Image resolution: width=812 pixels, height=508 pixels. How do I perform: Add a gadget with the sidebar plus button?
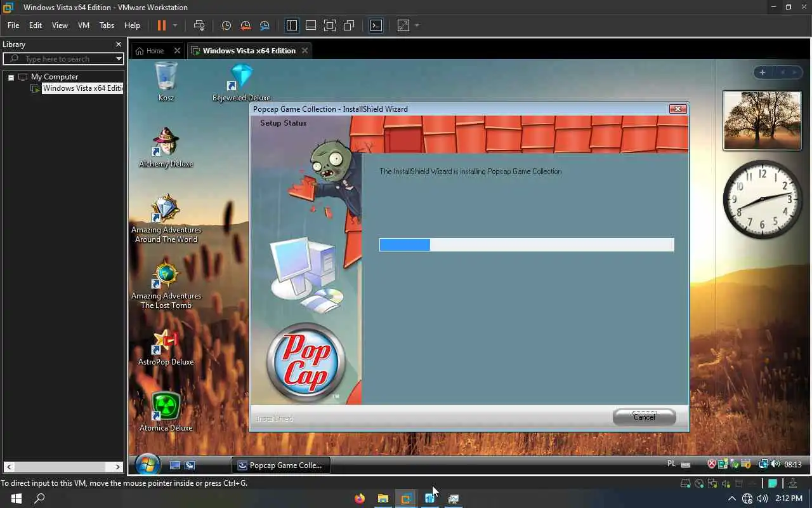763,72
